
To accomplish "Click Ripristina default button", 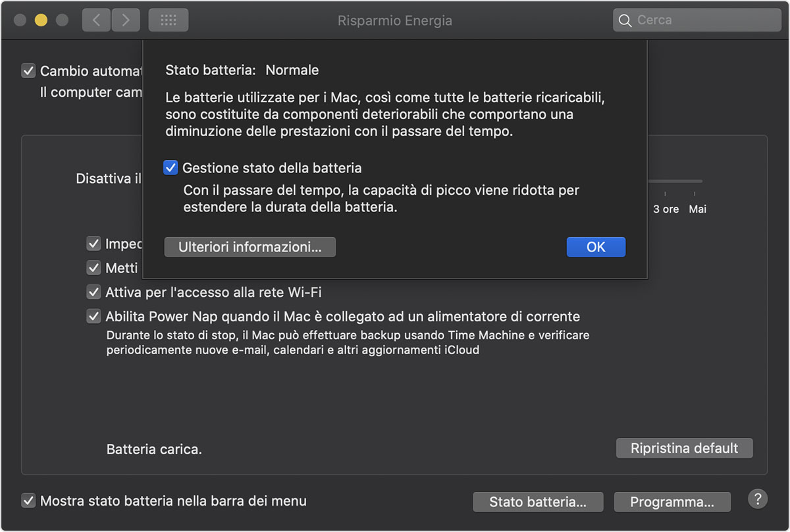I will pyautogui.click(x=684, y=448).
